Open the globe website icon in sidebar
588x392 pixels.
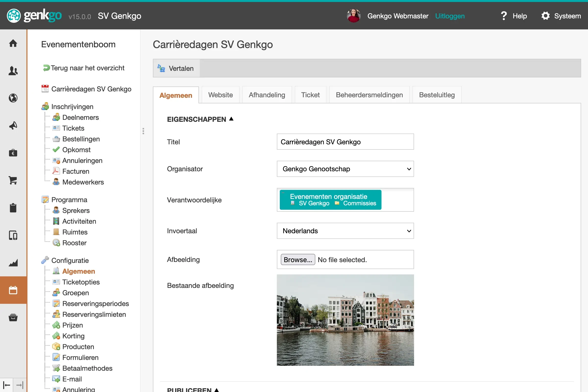[13, 98]
